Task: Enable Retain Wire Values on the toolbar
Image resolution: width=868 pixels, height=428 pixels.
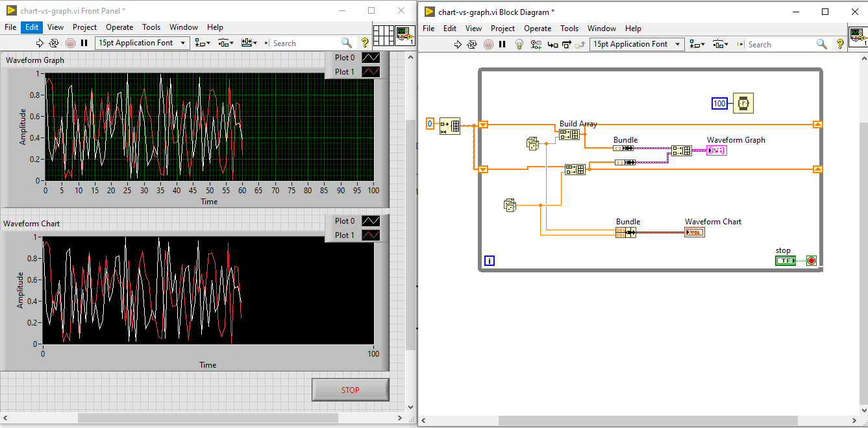Action: point(535,44)
